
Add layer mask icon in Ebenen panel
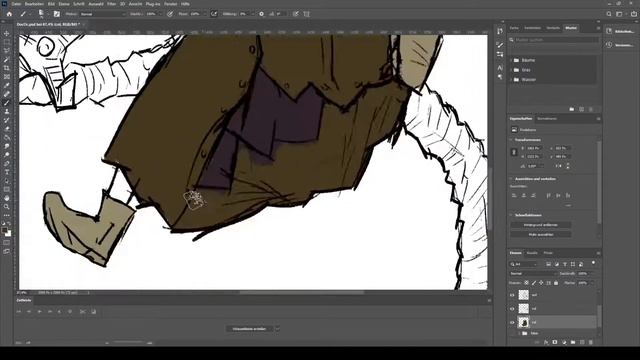tap(555, 342)
